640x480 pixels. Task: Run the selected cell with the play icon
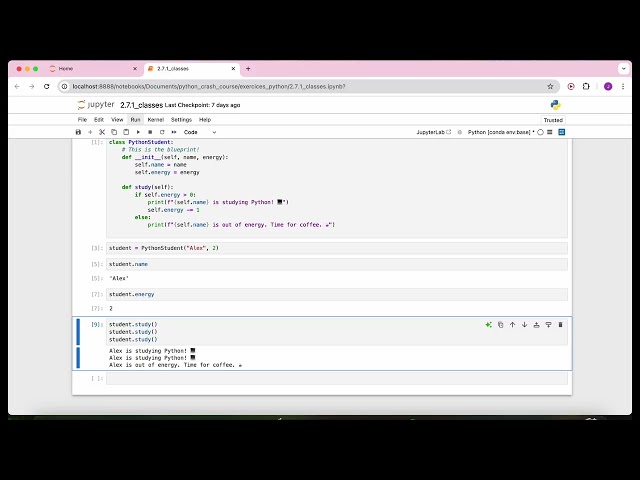138,132
